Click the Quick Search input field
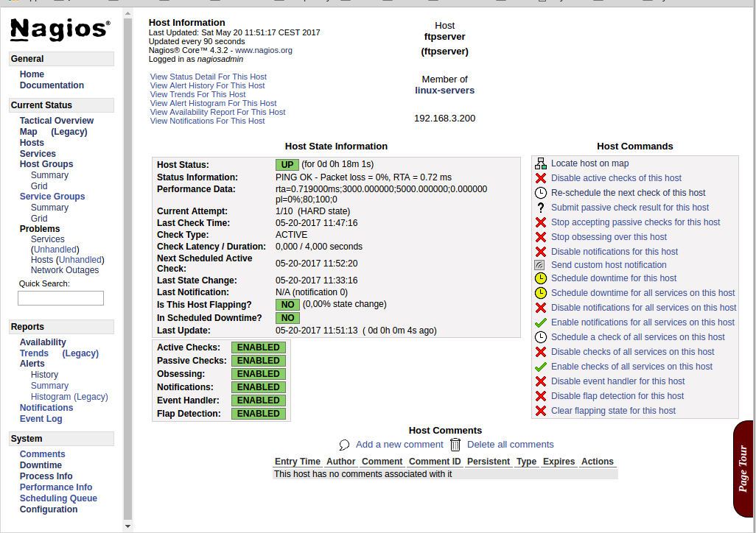The width and height of the screenshot is (756, 533). click(x=60, y=298)
